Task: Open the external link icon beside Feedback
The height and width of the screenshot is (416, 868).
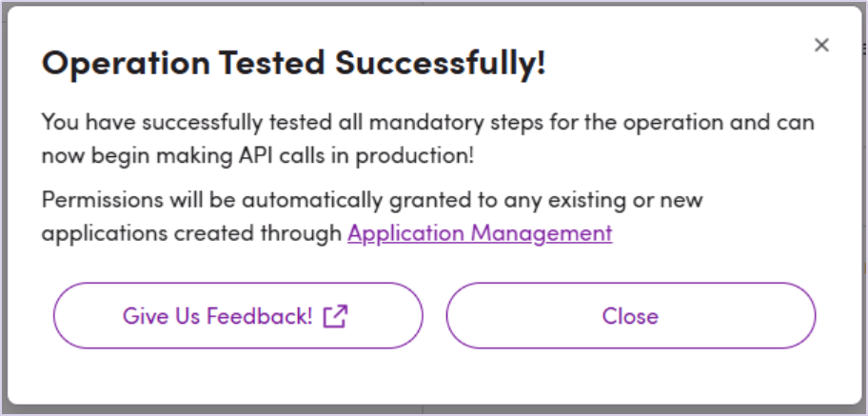Action: tap(335, 316)
